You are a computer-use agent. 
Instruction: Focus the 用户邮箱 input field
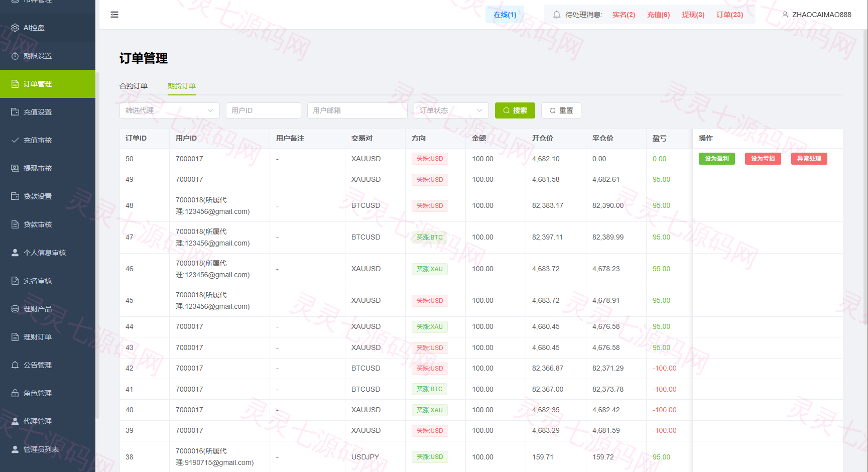click(357, 110)
